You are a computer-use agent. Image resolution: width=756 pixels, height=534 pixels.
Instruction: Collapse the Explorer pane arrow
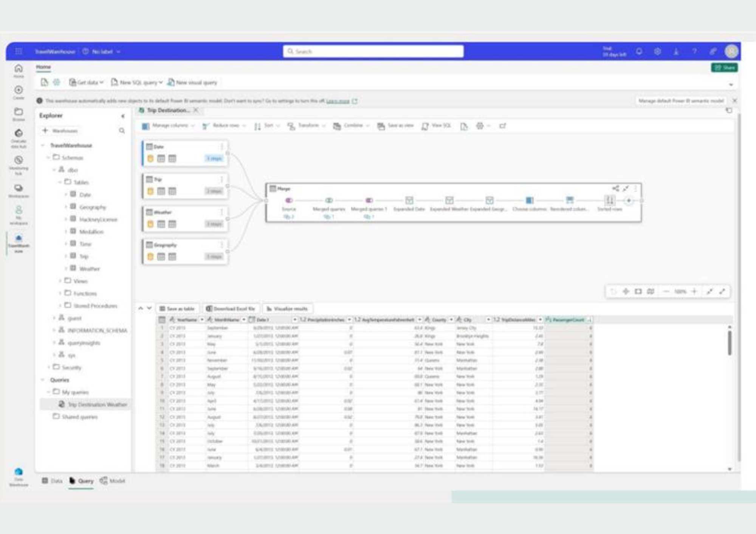point(122,116)
